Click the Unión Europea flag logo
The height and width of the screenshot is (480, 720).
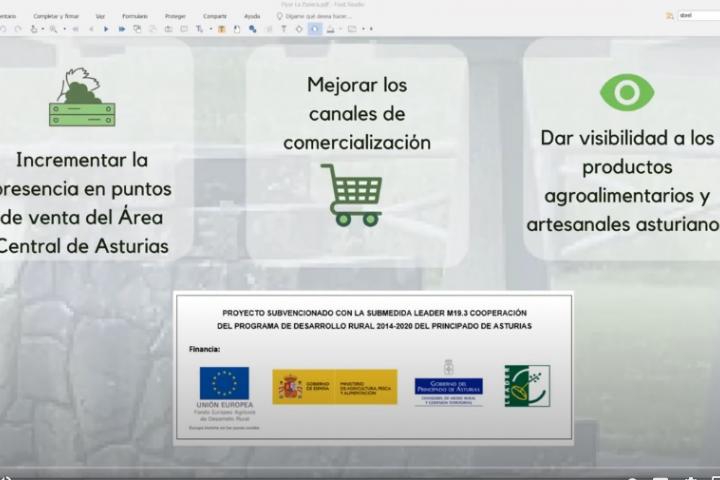[224, 383]
